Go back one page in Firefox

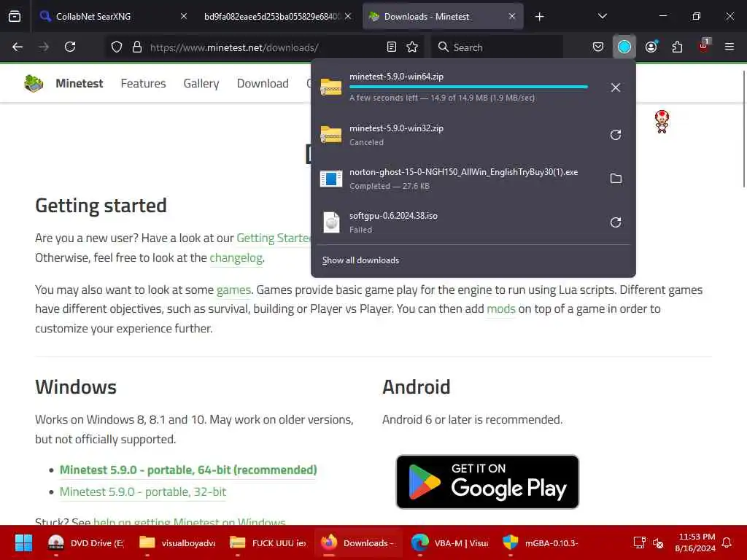(x=18, y=47)
